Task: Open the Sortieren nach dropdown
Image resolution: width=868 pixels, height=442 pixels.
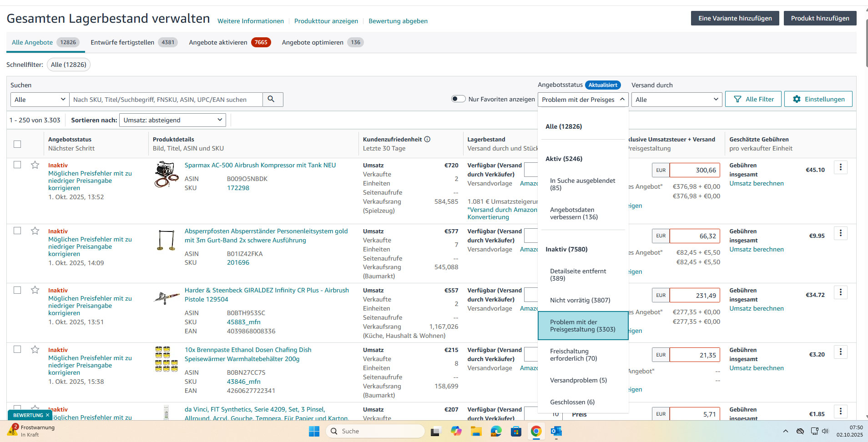Action: (x=172, y=120)
